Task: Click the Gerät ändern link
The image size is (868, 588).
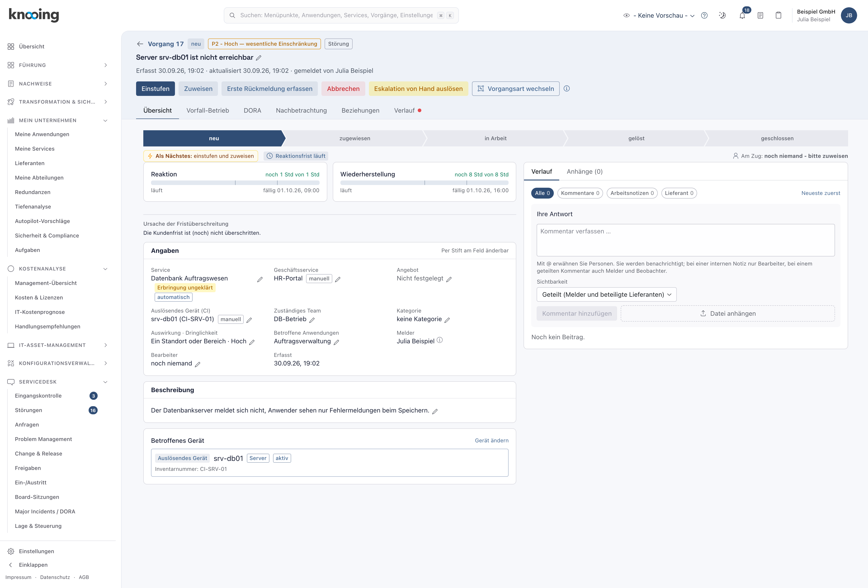Action: pyautogui.click(x=491, y=441)
